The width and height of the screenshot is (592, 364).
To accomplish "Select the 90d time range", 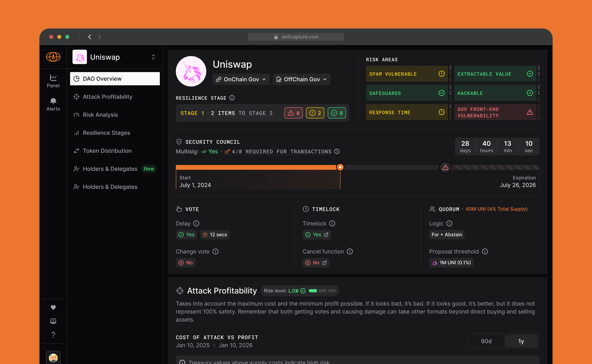I will (x=486, y=341).
